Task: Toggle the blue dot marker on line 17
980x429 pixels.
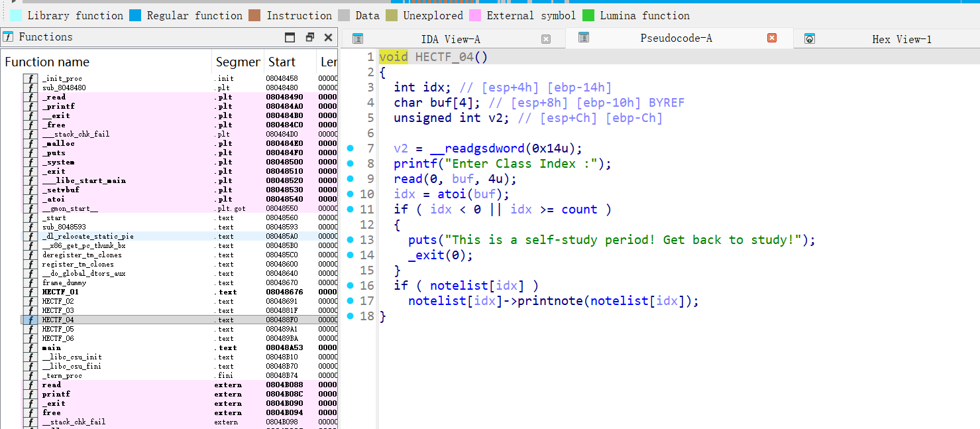Action: (x=350, y=301)
